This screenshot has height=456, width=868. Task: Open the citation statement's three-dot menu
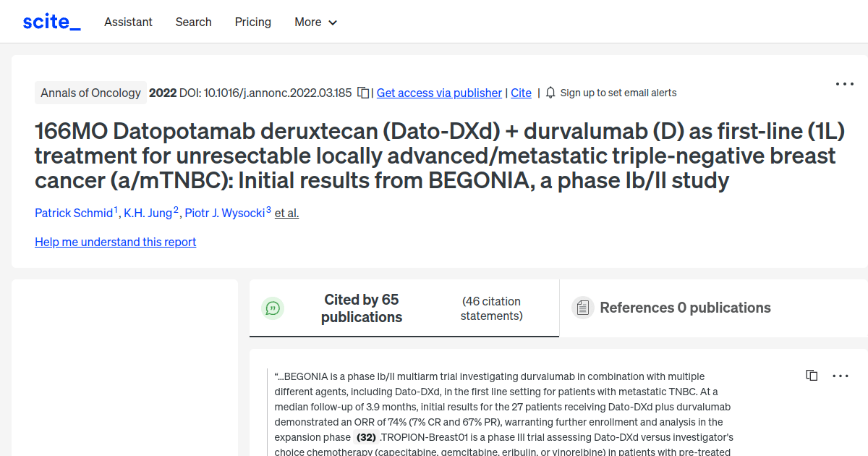coord(840,376)
